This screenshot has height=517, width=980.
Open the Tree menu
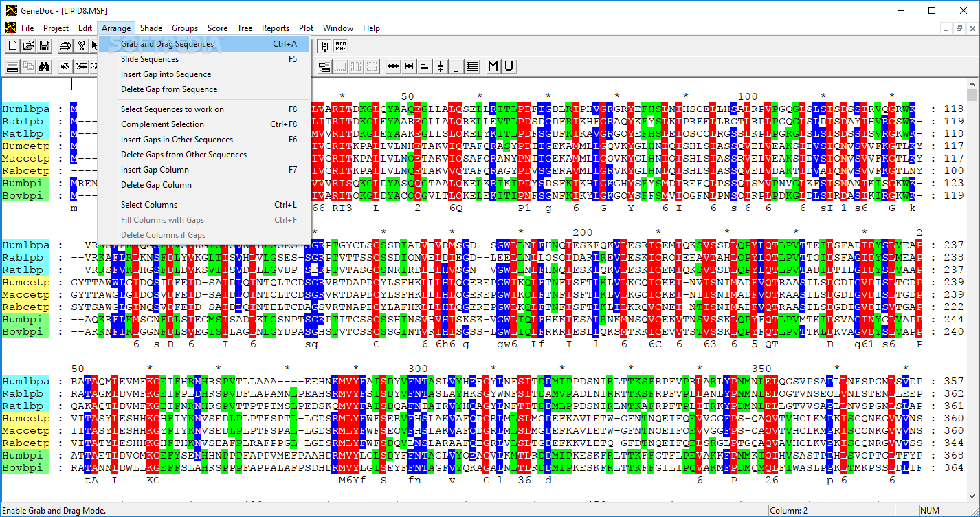[245, 28]
